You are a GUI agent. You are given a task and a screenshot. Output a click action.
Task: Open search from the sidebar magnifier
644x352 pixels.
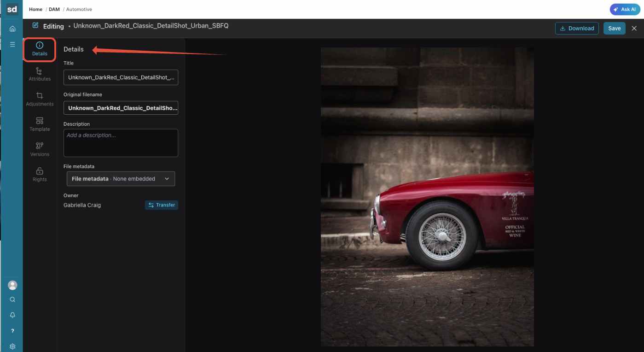coord(12,299)
